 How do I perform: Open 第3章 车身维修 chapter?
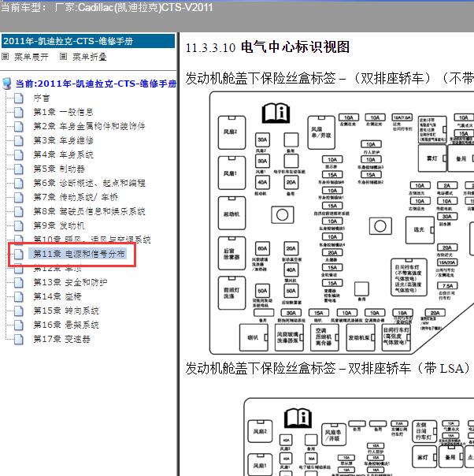click(63, 140)
